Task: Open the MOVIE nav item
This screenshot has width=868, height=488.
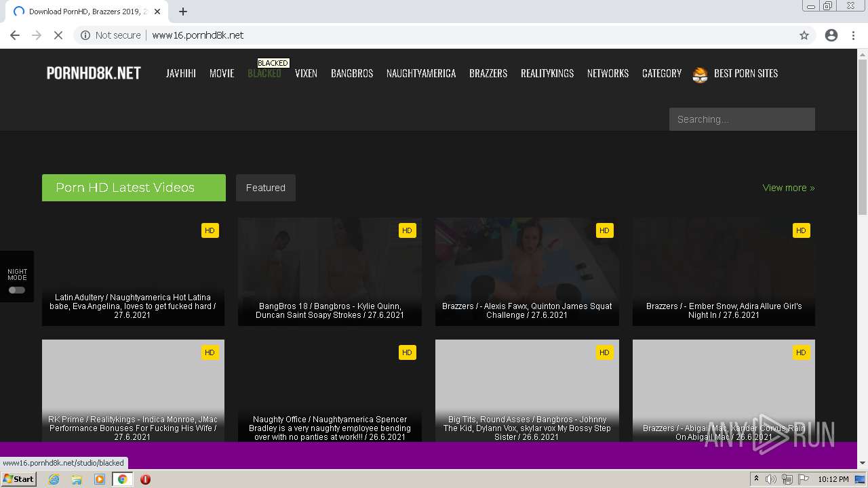Action: point(222,73)
